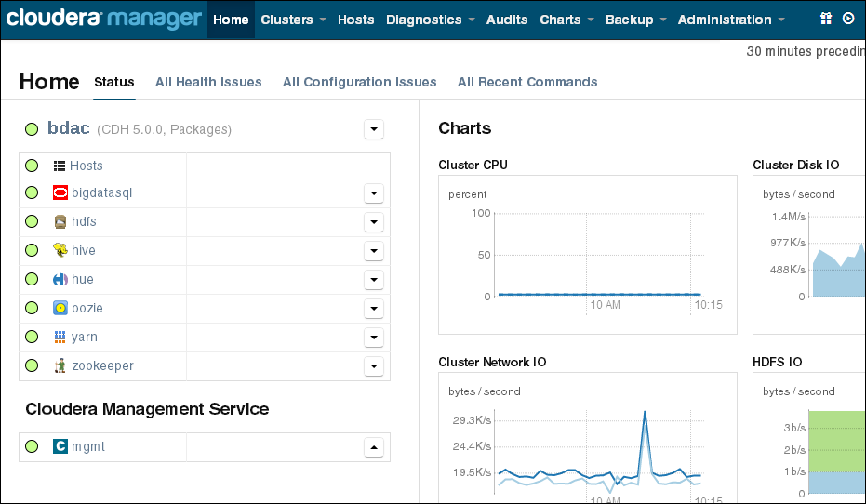866x504 pixels.
Task: Click the Cloudera Manager logo
Action: coord(104,19)
